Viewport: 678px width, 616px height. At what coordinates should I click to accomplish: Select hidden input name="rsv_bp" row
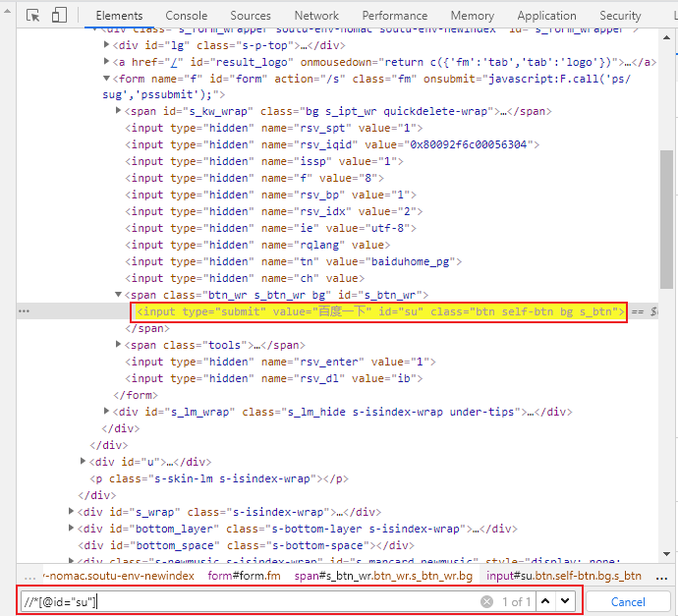[270, 195]
